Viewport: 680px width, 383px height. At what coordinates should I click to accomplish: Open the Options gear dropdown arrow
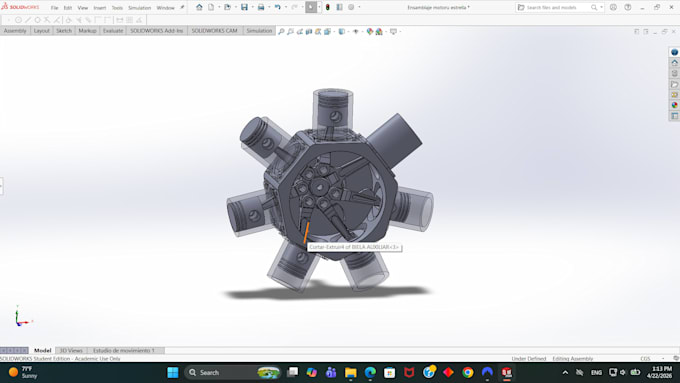[x=359, y=7]
